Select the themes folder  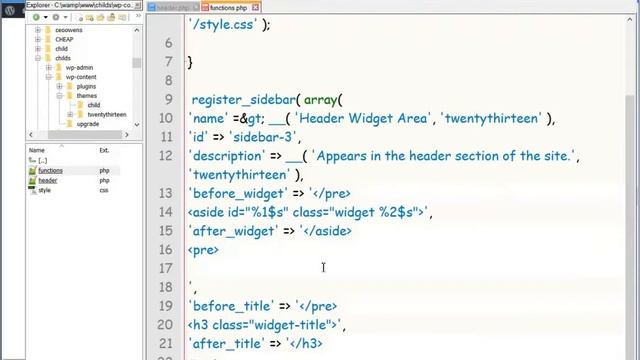87,96
